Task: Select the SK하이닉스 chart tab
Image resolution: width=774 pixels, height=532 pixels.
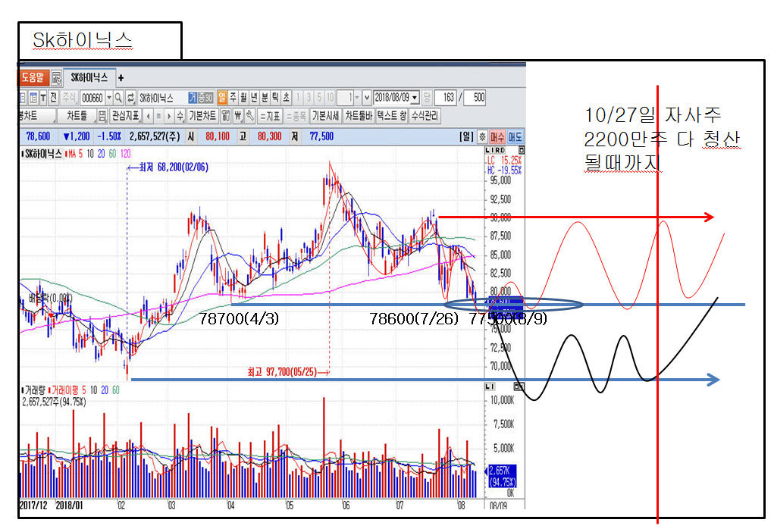Action: tap(89, 78)
